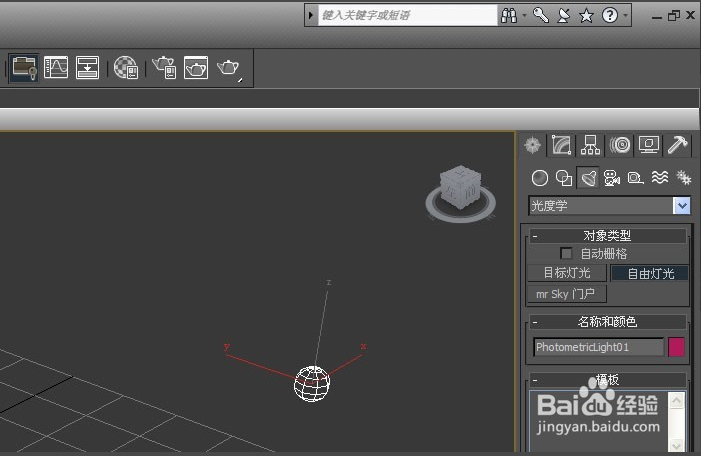Image resolution: width=701 pixels, height=456 pixels.
Task: Open Favorites star icon
Action: tap(586, 16)
